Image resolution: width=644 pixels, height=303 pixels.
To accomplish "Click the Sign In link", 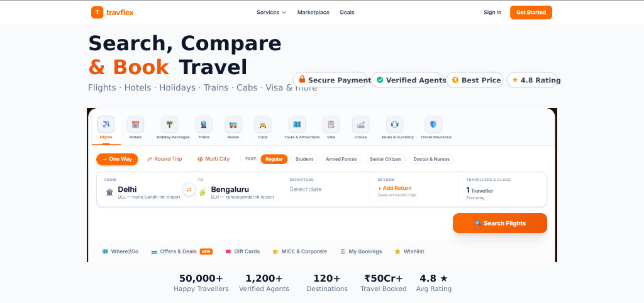I will coord(492,13).
